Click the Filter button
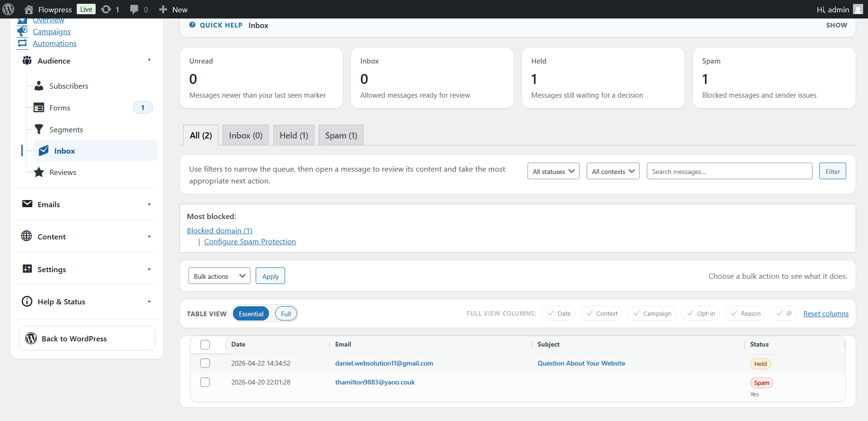 coord(832,171)
